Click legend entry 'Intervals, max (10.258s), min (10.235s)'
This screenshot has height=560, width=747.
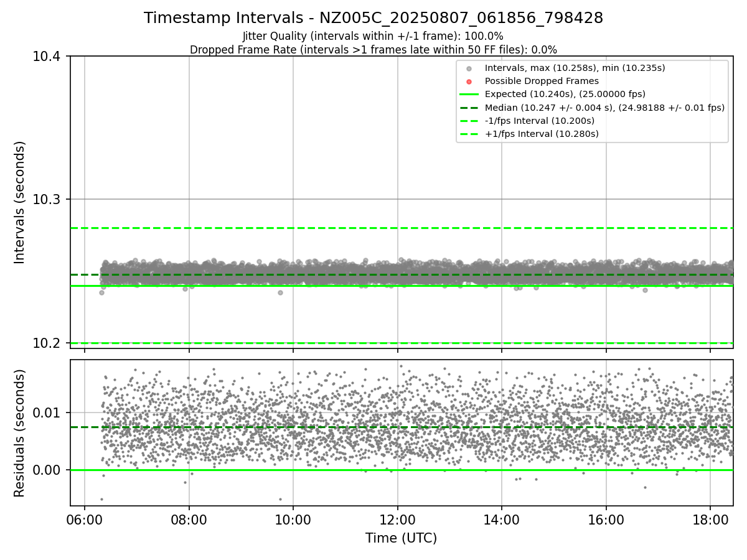[x=575, y=68]
